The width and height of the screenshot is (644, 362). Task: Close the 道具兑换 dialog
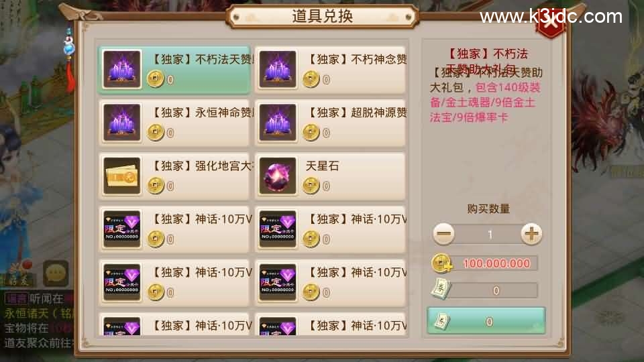[x=550, y=24]
